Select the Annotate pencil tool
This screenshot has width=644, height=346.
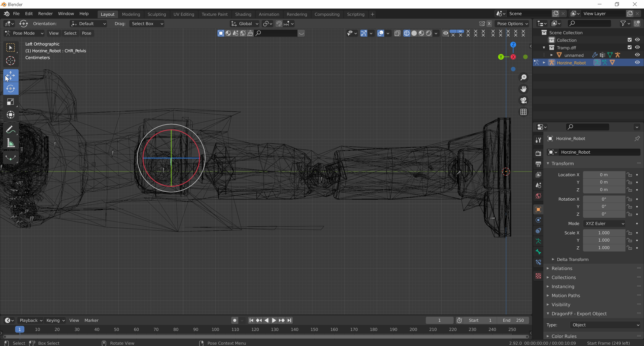coord(10,130)
